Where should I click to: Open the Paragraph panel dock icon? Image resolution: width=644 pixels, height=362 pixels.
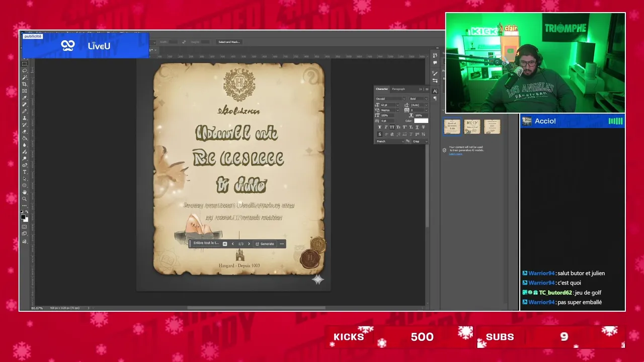pos(435,99)
